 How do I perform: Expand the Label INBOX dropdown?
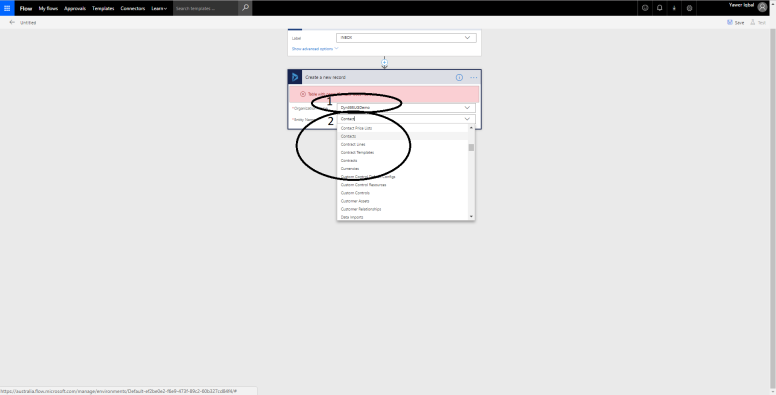(x=468, y=38)
